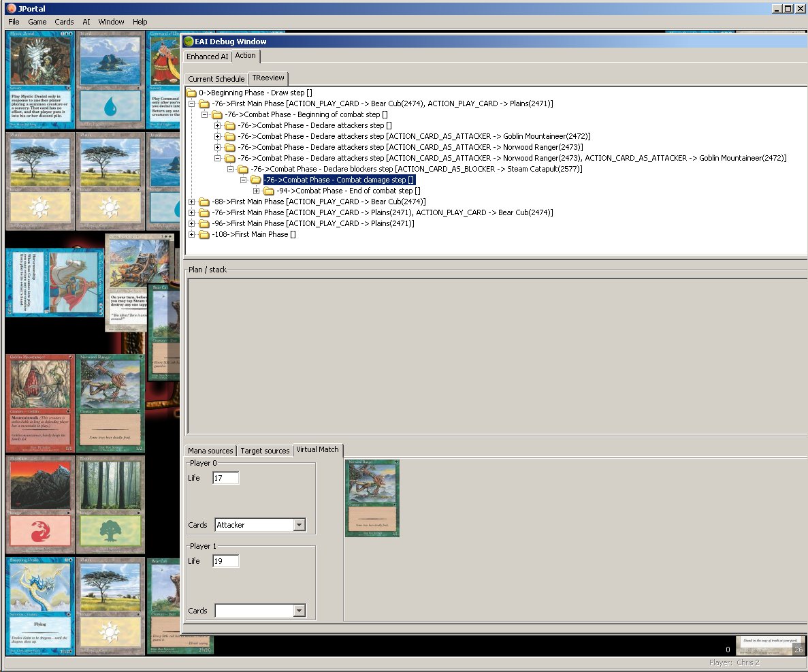808x672 pixels.
Task: Expand the -94 End of combat step node
Action: [256, 191]
